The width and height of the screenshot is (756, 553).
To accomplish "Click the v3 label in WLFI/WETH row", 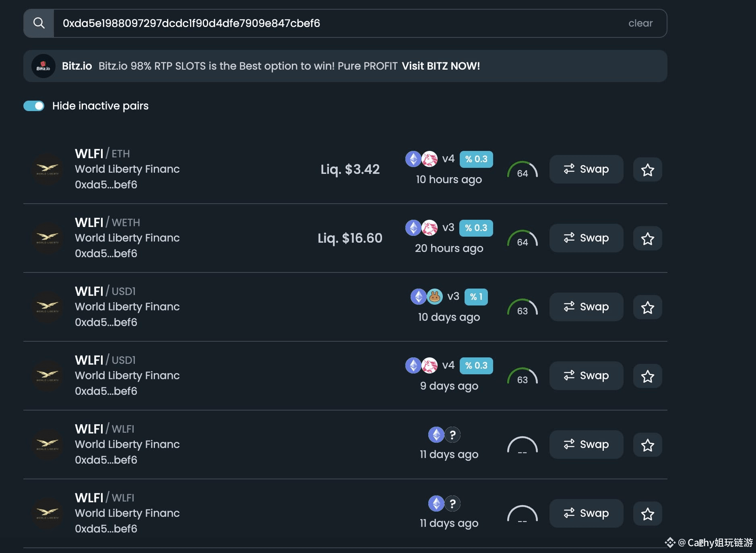I will (x=448, y=227).
